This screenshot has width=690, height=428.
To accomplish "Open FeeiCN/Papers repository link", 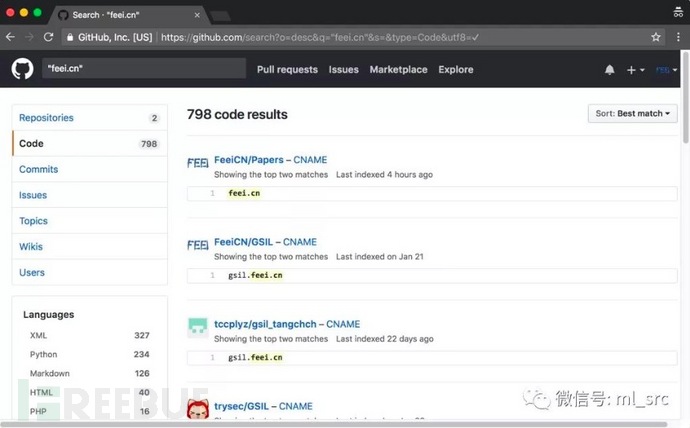I will click(249, 160).
